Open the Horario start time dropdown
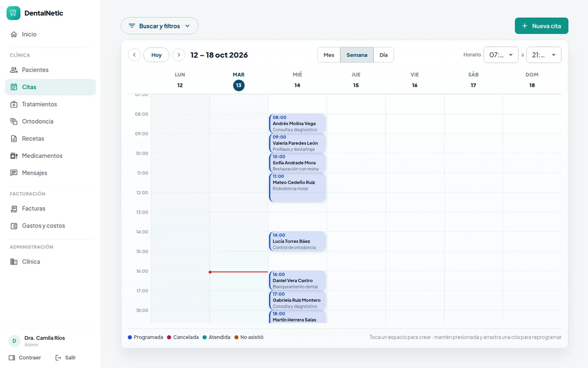The width and height of the screenshot is (588, 368). 501,55
